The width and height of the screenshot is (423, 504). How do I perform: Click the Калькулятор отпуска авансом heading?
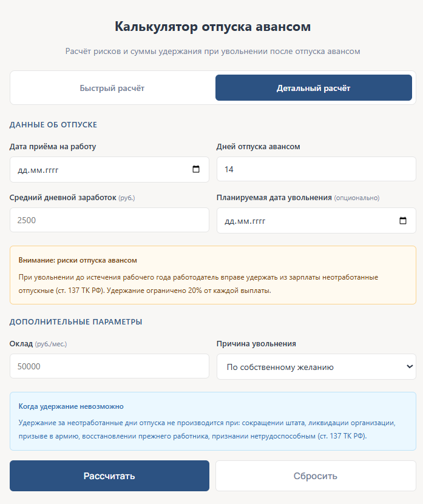212,27
